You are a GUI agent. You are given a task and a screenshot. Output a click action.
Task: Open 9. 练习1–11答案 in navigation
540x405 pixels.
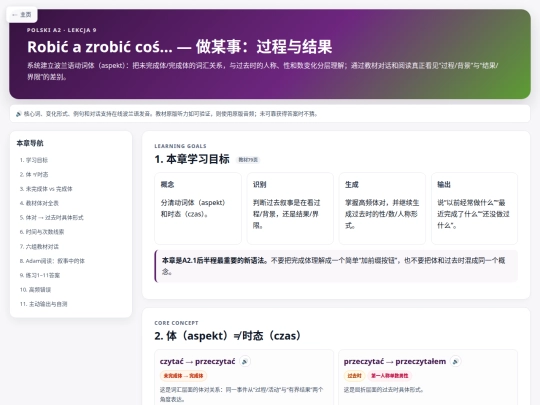tap(40, 276)
